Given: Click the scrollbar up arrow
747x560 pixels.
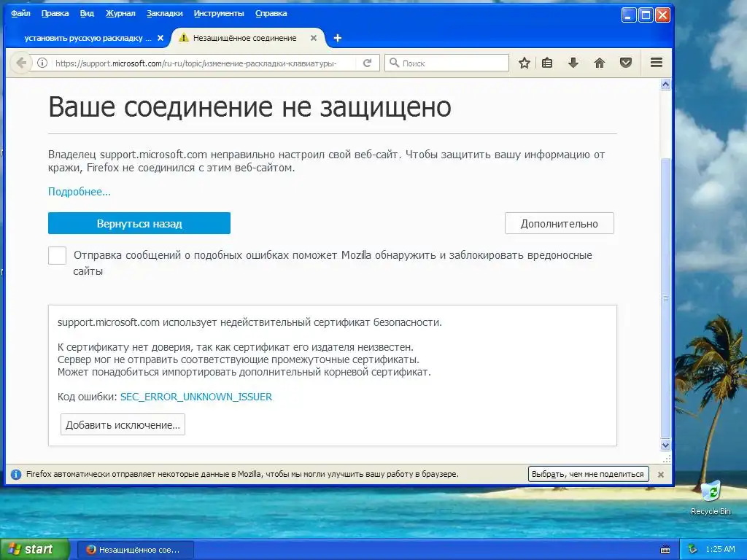Looking at the screenshot, I should 666,85.
